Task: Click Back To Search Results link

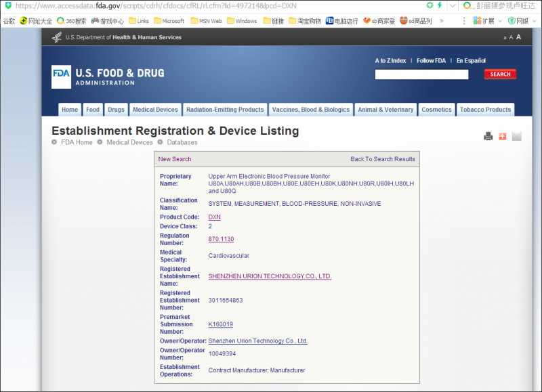Action: 383,159
